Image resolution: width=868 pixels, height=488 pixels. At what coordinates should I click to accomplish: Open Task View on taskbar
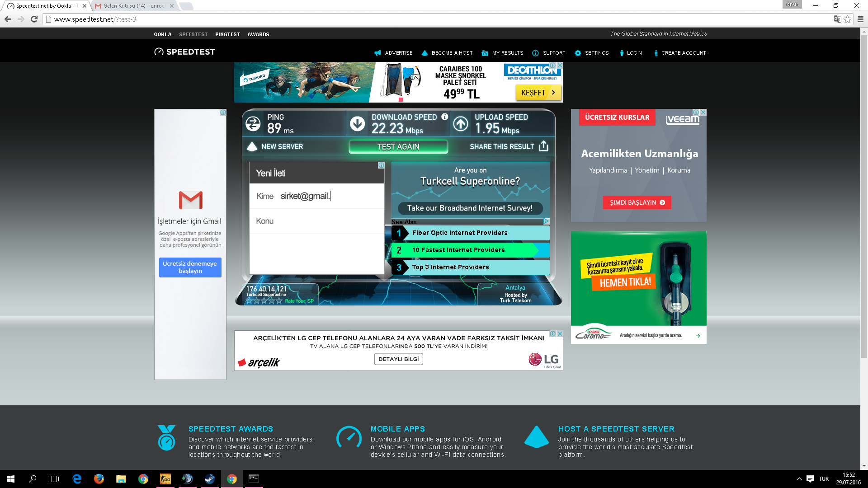tap(54, 479)
